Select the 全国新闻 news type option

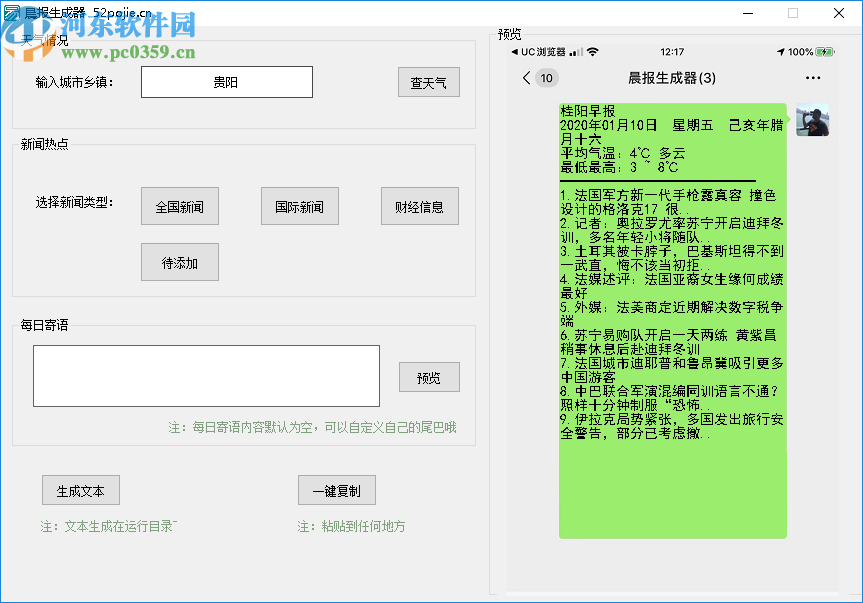pos(180,206)
